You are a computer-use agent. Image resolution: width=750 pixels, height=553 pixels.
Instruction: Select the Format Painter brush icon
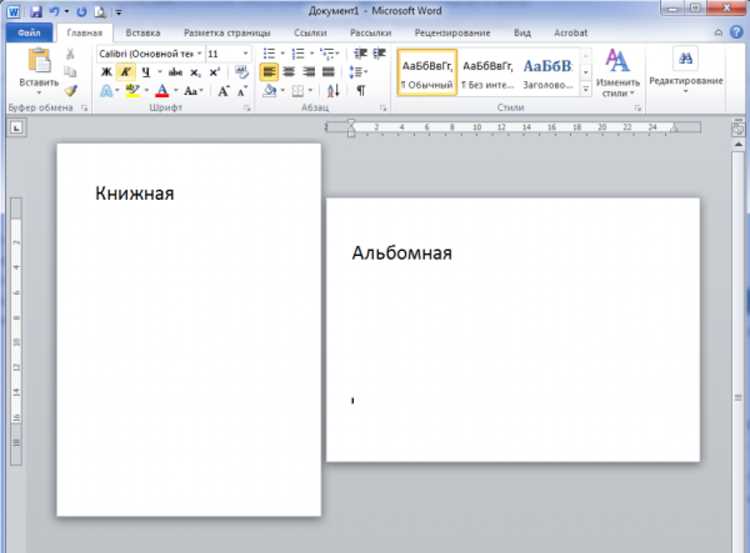point(71,90)
